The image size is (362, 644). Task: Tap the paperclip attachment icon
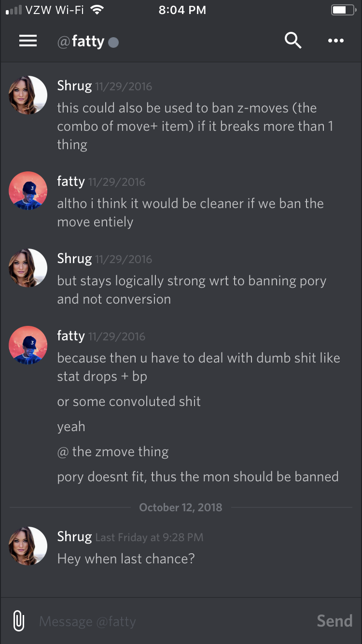(x=18, y=621)
